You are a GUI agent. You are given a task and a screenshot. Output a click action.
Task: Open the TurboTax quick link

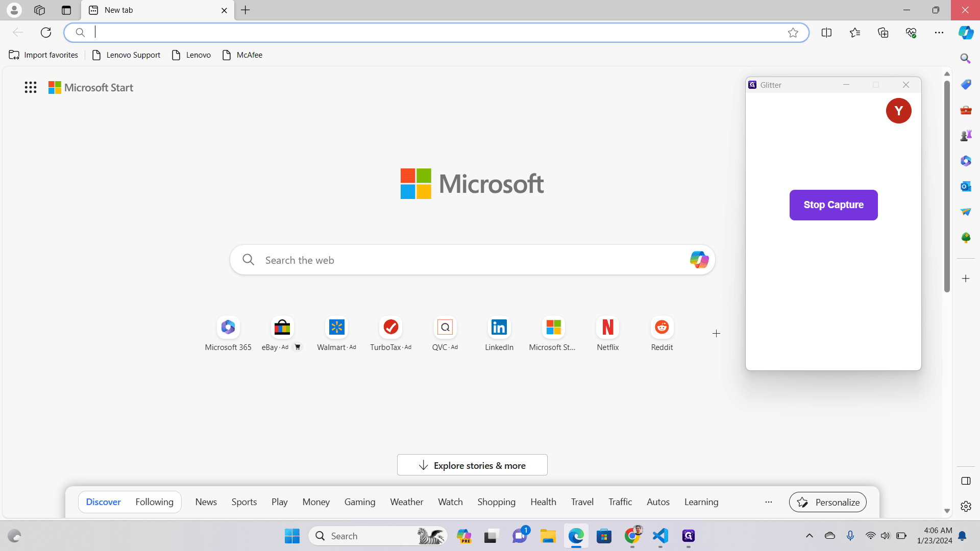point(391,334)
